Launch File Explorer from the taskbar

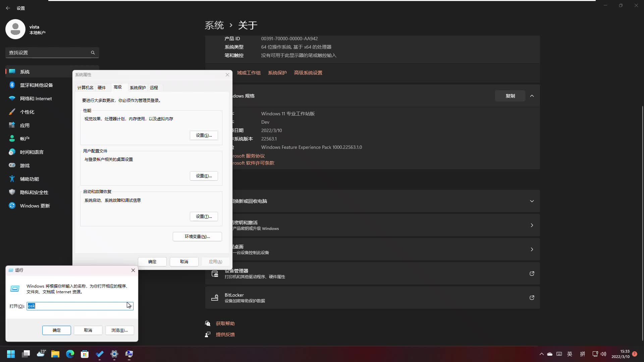(55, 354)
